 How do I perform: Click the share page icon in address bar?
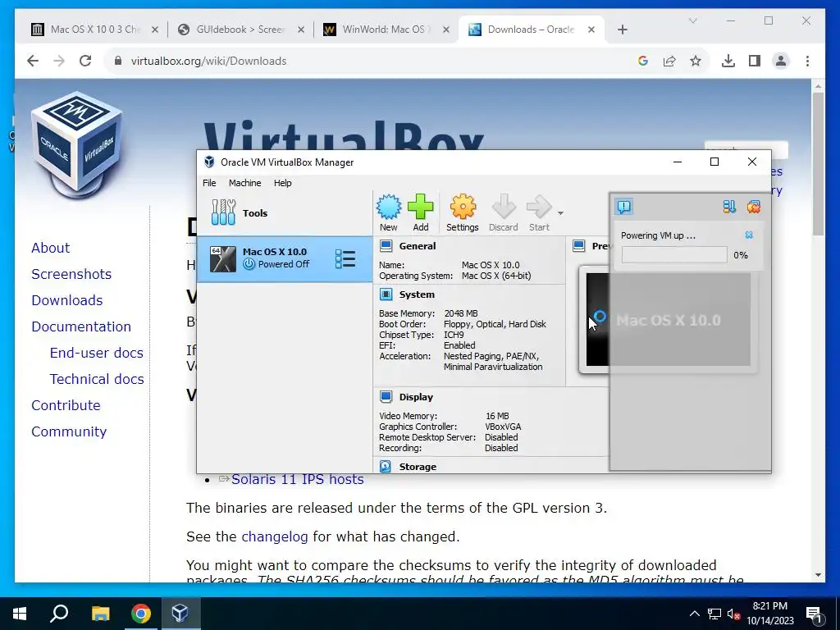click(x=669, y=61)
